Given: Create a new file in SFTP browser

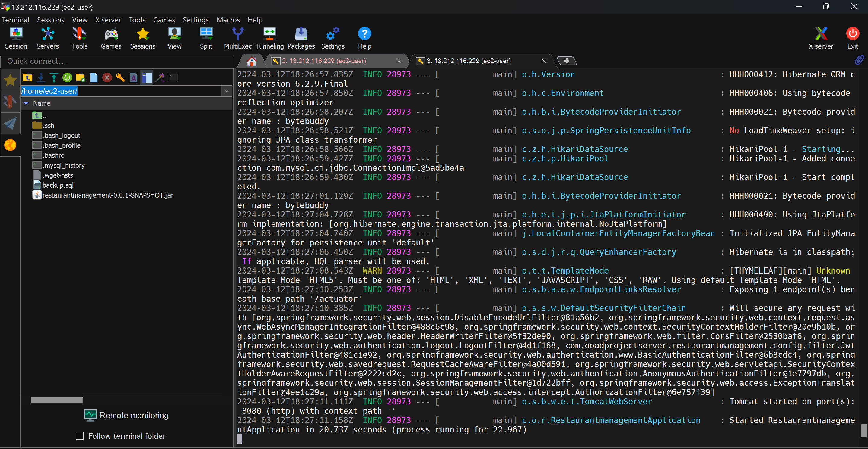Looking at the screenshot, I should pos(94,77).
